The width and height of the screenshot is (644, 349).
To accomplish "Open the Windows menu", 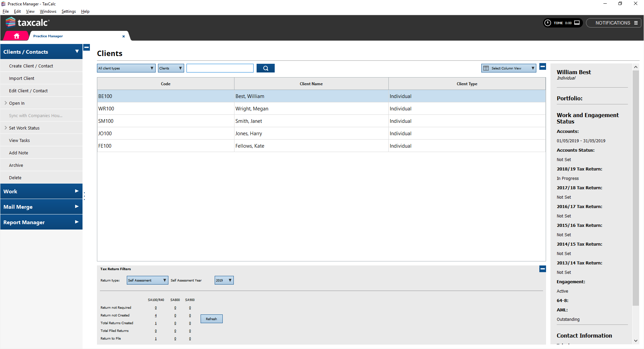I will 48,11.
